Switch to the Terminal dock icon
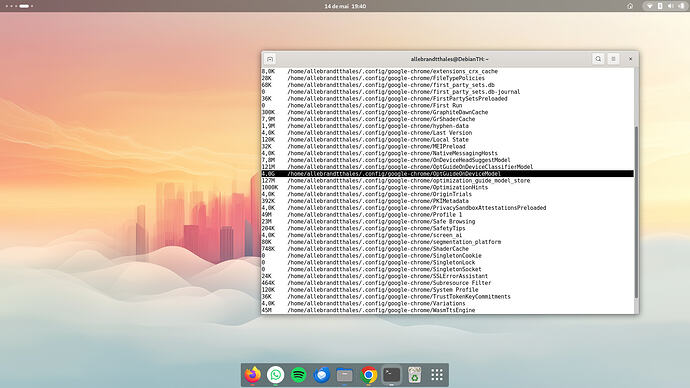 coord(391,375)
